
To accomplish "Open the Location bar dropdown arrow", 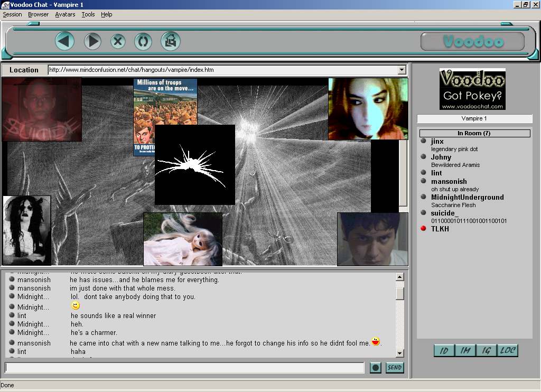I will point(402,69).
